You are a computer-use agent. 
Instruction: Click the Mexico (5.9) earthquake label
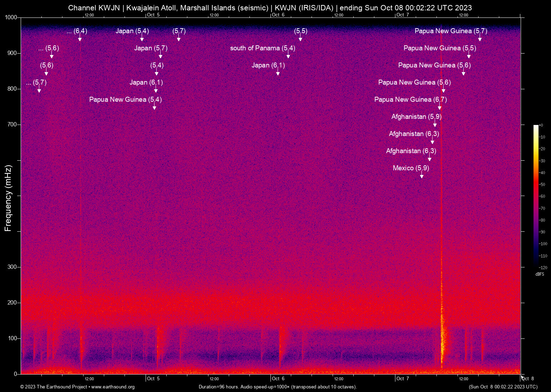tap(410, 168)
